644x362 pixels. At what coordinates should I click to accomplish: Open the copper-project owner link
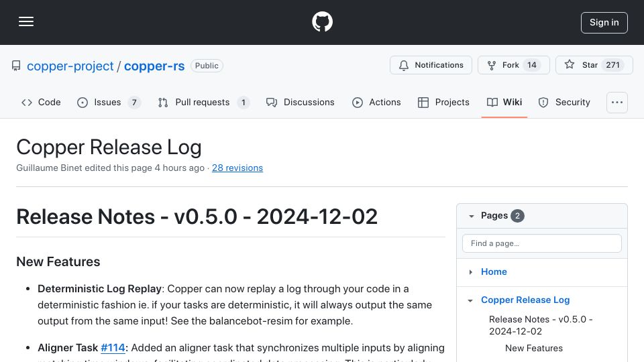coord(70,66)
